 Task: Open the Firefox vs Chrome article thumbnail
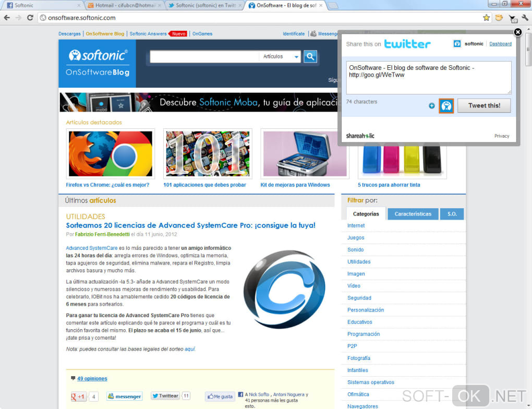tap(111, 154)
